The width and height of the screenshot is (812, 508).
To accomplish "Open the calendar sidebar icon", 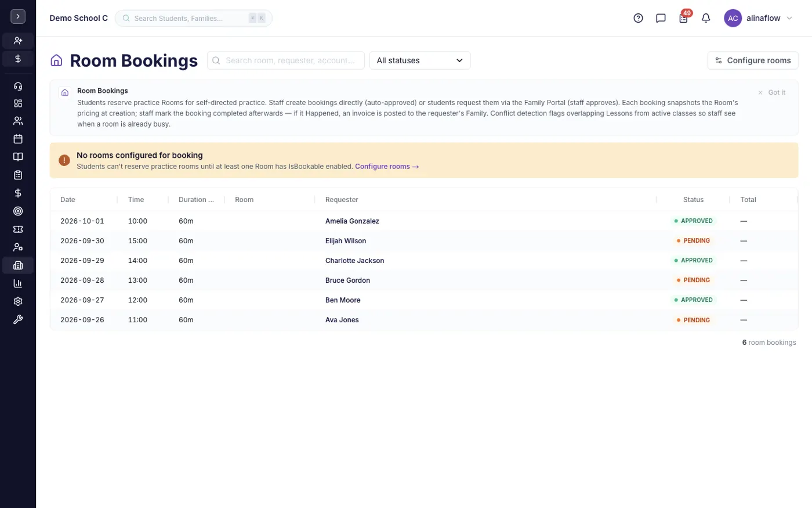I will pyautogui.click(x=18, y=139).
